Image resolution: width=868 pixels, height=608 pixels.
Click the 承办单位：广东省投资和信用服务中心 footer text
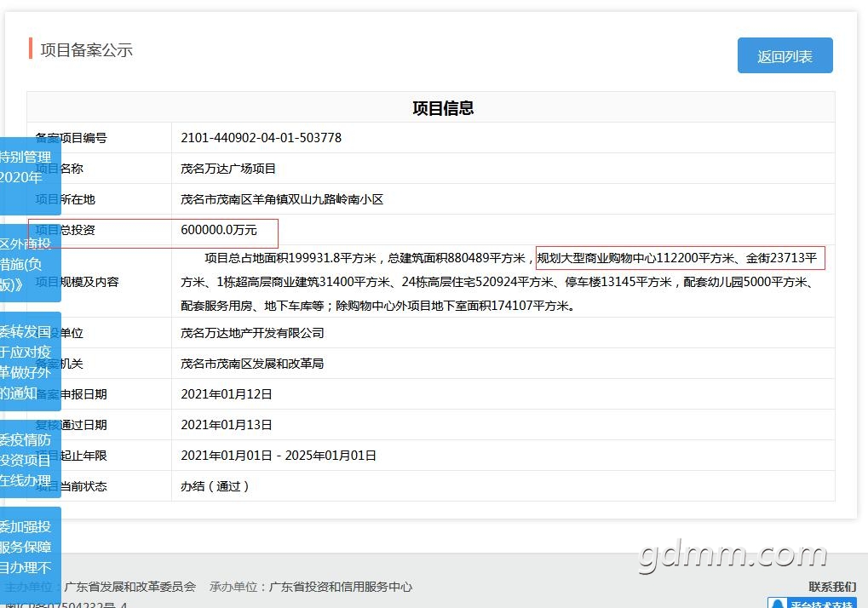[311, 587]
